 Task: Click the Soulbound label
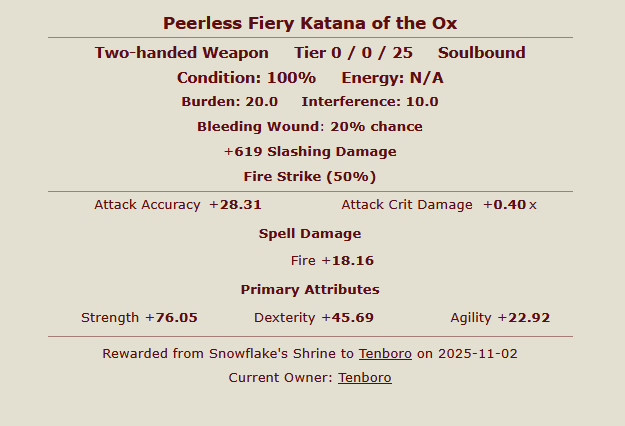click(x=481, y=53)
